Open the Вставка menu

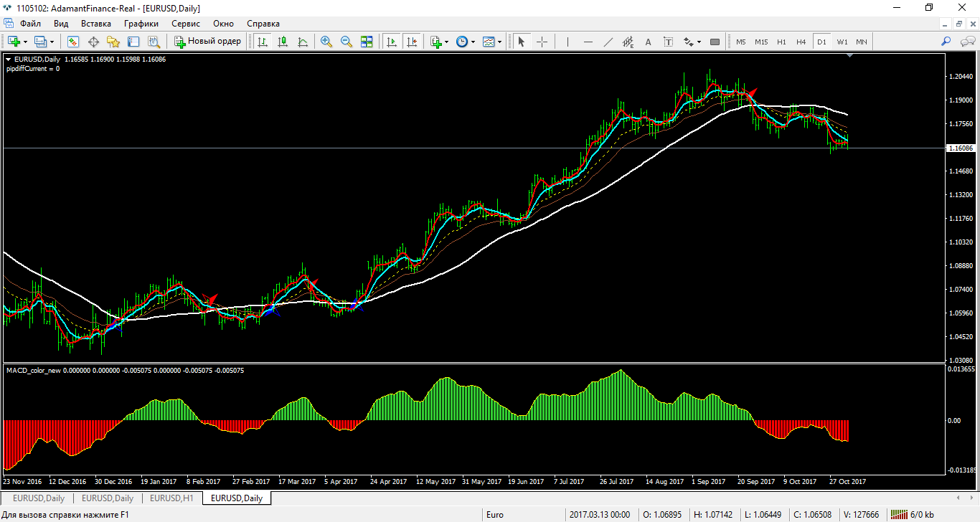click(96, 23)
